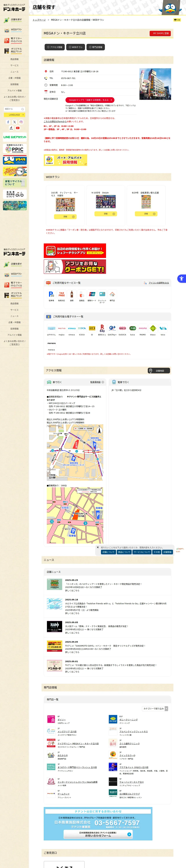Follow the トップページ breadcrumb link

[39, 20]
